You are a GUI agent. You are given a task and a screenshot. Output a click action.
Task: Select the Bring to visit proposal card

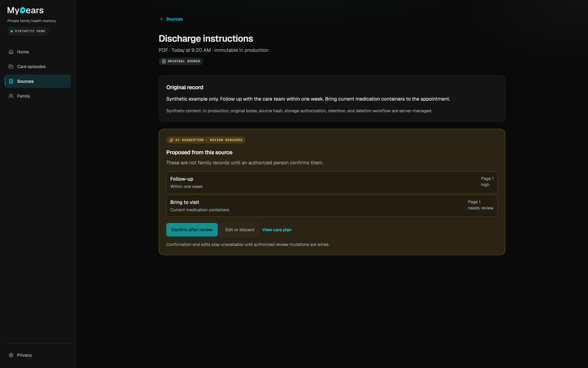pos(332,206)
